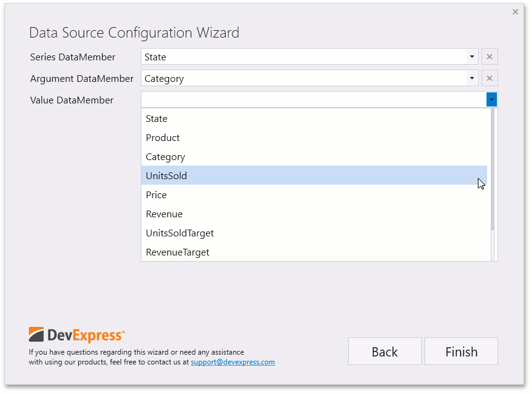
Task: Click the Finish button
Action: pyautogui.click(x=461, y=352)
